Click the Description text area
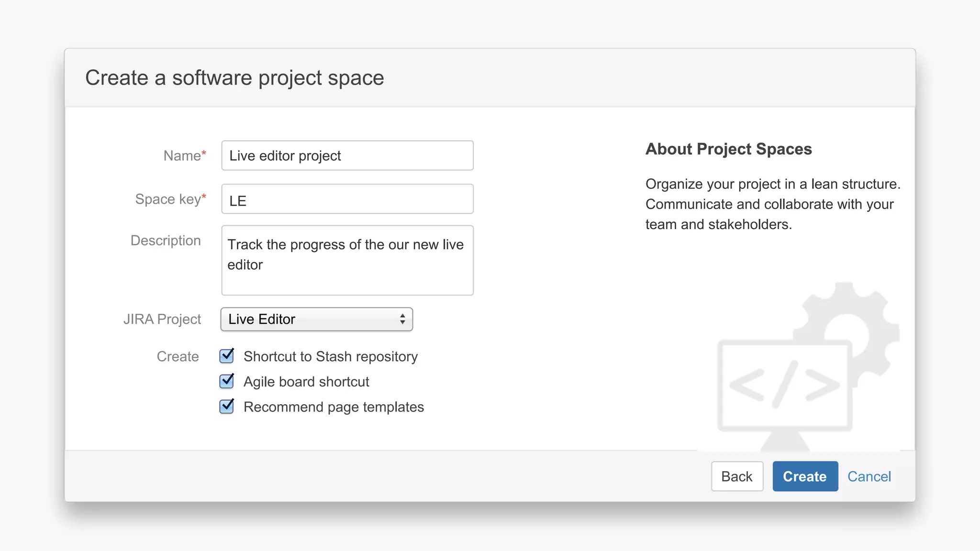Image resolution: width=980 pixels, height=551 pixels. tap(347, 260)
